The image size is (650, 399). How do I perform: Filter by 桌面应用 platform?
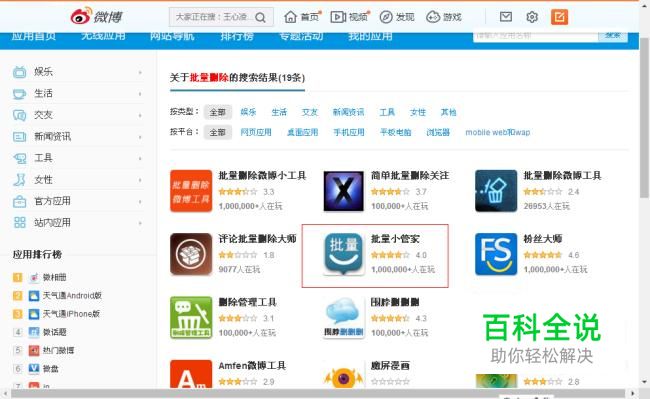pyautogui.click(x=302, y=133)
